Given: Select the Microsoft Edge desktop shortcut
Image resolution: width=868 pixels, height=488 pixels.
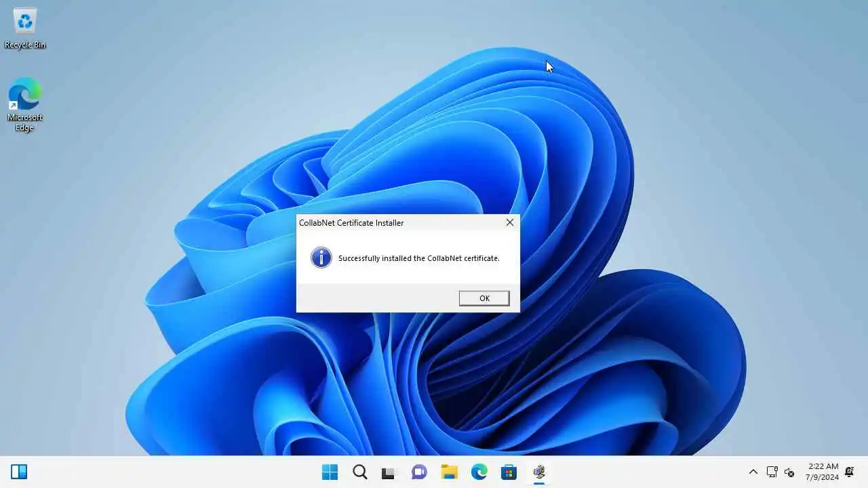Looking at the screenshot, I should [25, 104].
